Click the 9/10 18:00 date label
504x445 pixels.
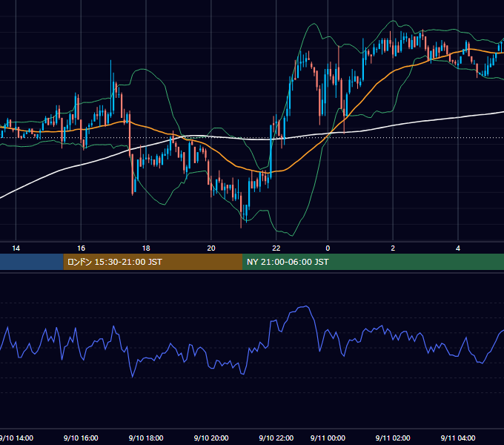[146, 438]
